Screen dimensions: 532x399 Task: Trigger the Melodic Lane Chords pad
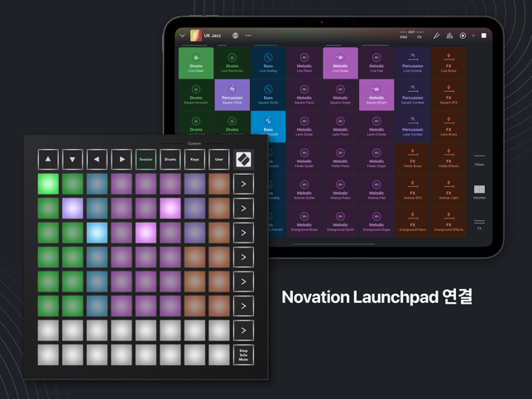pyautogui.click(x=376, y=127)
